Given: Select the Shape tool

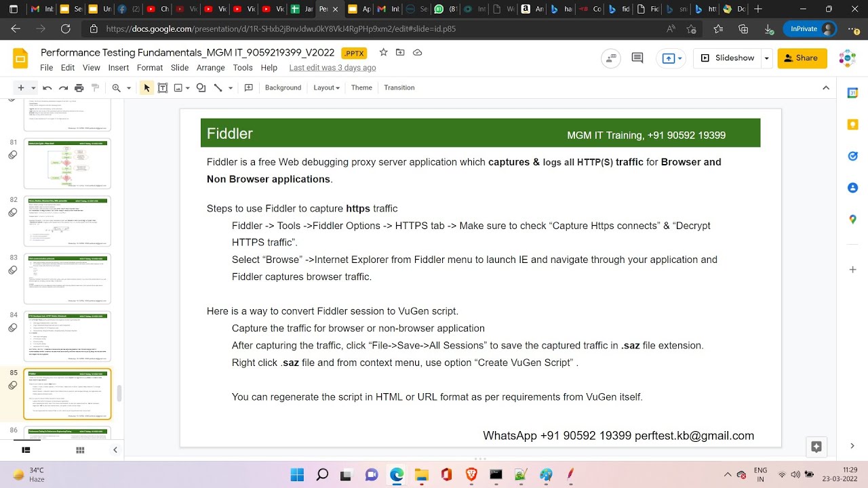Looking at the screenshot, I should tap(201, 87).
